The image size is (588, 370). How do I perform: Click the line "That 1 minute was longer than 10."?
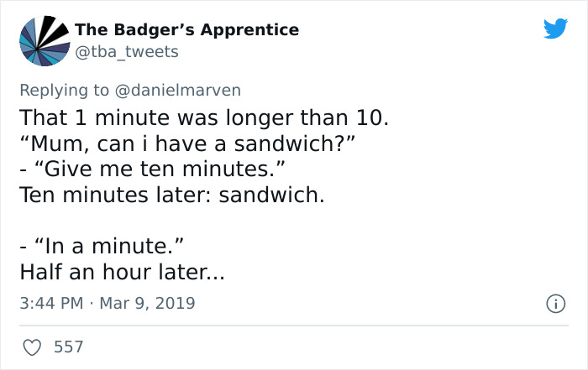[x=204, y=117]
